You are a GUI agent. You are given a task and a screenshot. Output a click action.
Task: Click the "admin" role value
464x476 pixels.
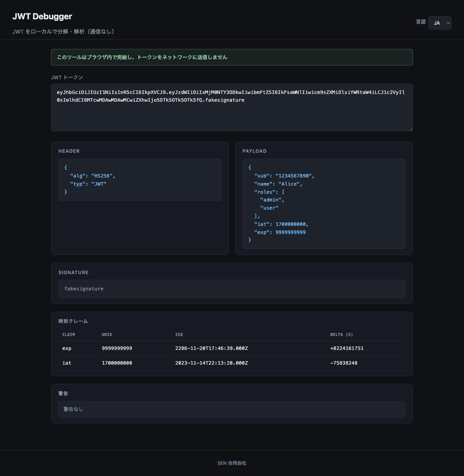(x=272, y=200)
